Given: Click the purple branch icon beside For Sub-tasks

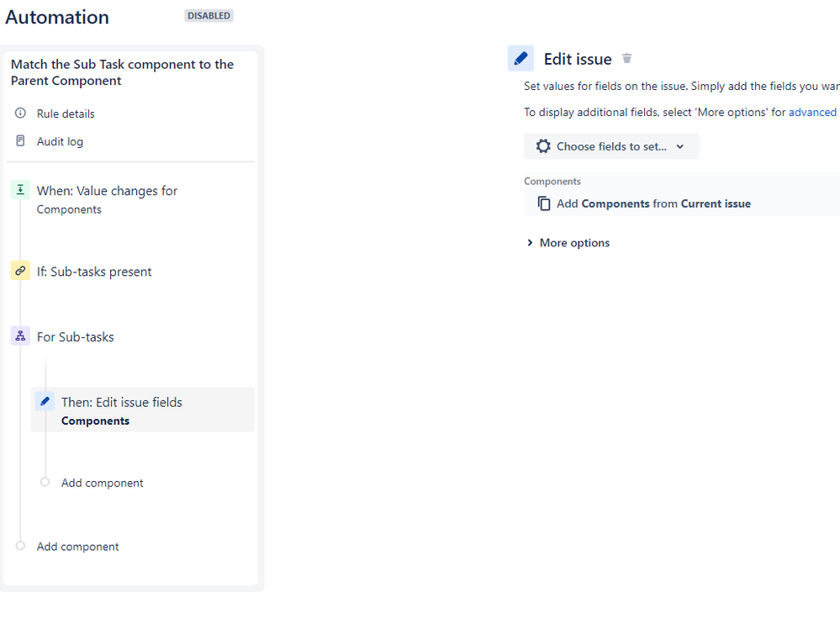Looking at the screenshot, I should 20,335.
